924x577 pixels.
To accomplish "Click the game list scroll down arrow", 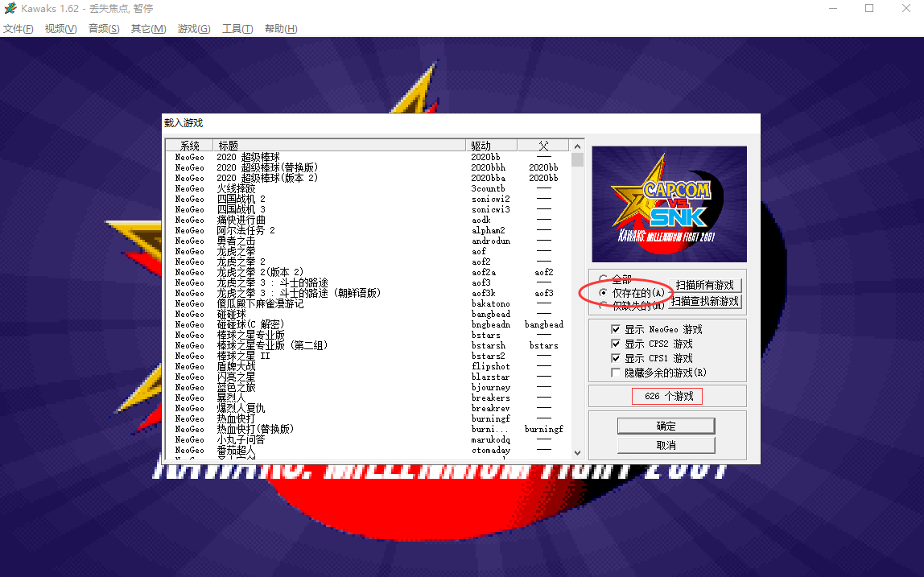I will click(x=577, y=454).
